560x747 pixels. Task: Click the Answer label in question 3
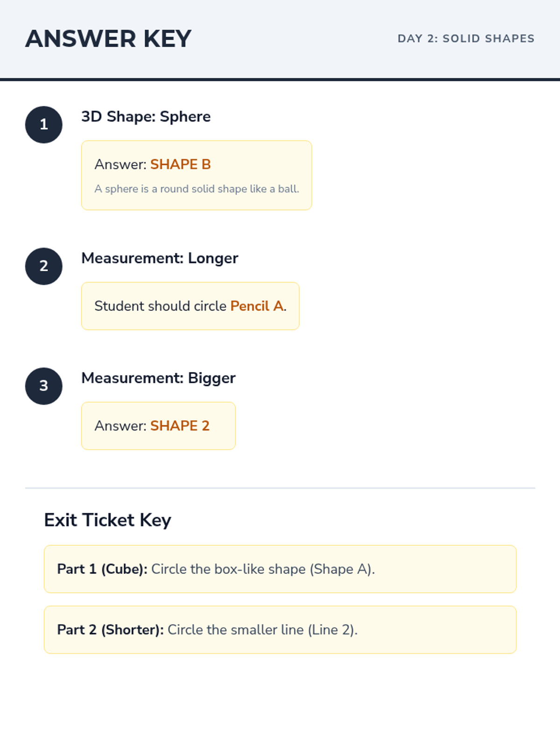click(120, 426)
